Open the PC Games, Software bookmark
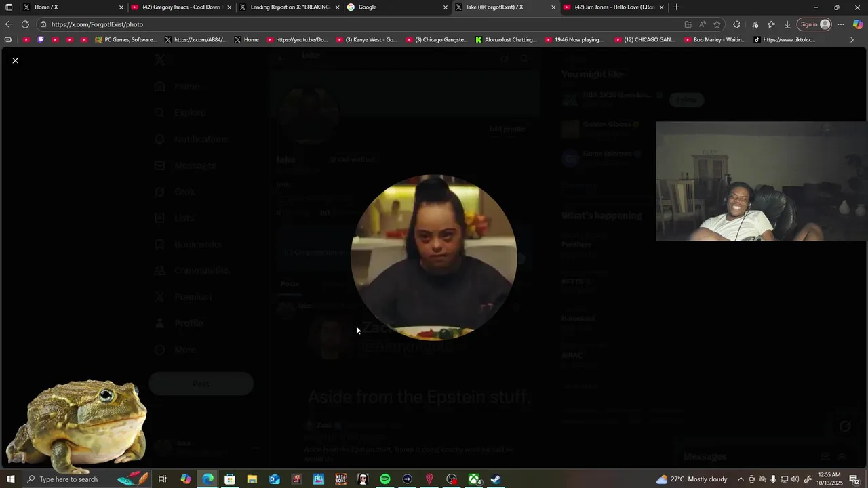Screen dimensions: 868x488 (125, 40)
